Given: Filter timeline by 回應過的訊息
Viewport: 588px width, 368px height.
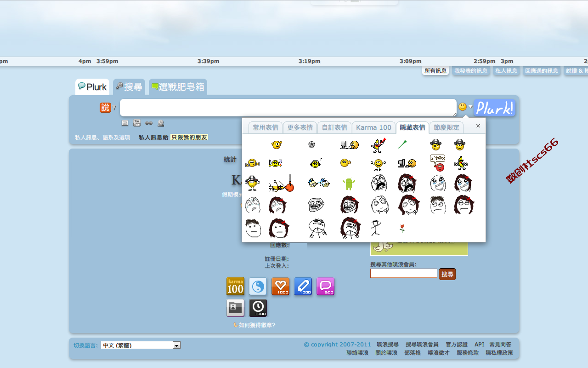Looking at the screenshot, I should 542,71.
